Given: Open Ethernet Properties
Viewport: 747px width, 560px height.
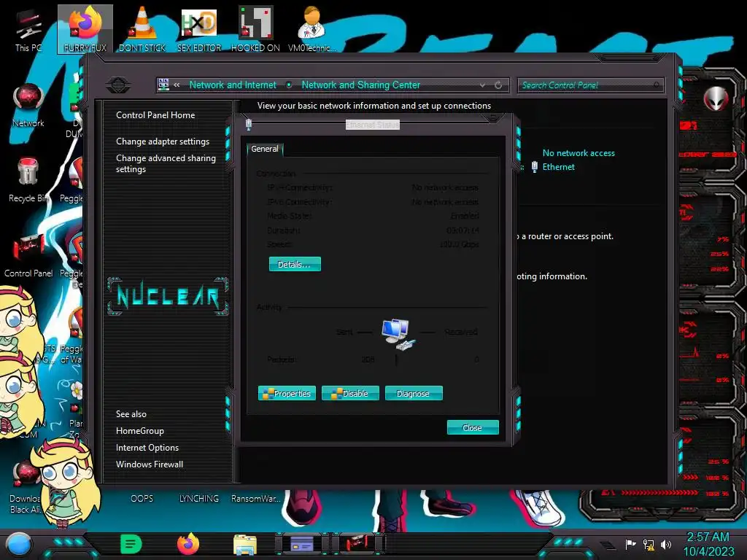Looking at the screenshot, I should [x=287, y=393].
